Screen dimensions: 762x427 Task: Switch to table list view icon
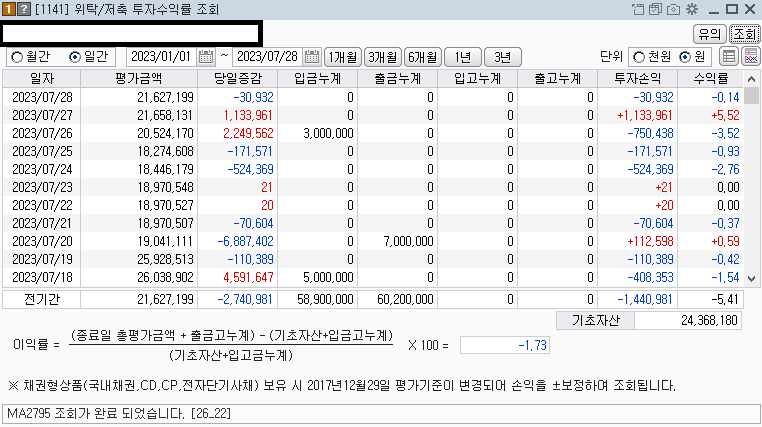pyautogui.click(x=729, y=57)
